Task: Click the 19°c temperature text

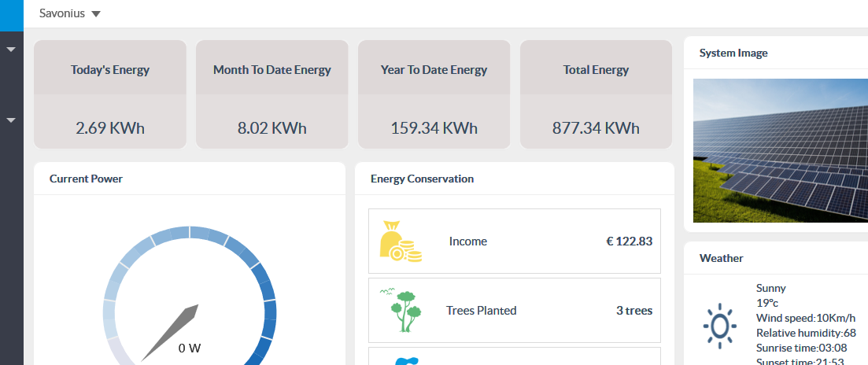Action: (x=767, y=303)
